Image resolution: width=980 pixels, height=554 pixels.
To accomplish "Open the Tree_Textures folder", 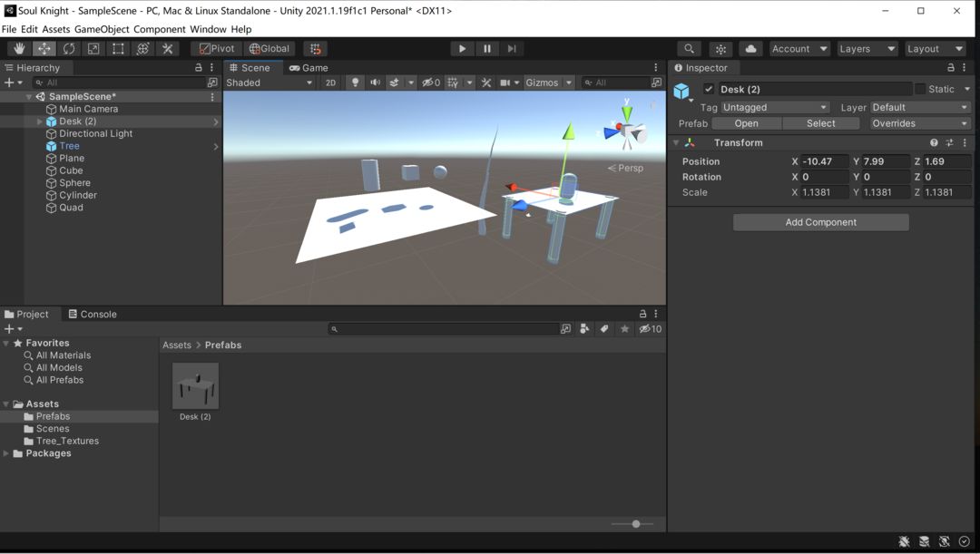I will point(67,441).
